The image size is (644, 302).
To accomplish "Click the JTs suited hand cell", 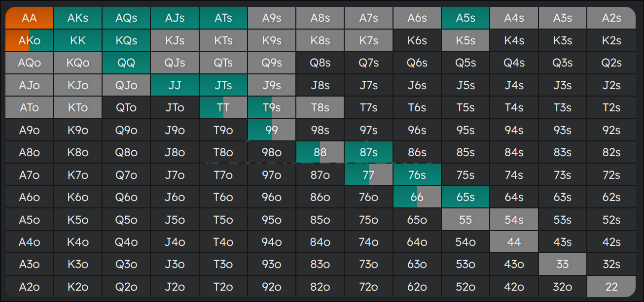I will (x=223, y=85).
